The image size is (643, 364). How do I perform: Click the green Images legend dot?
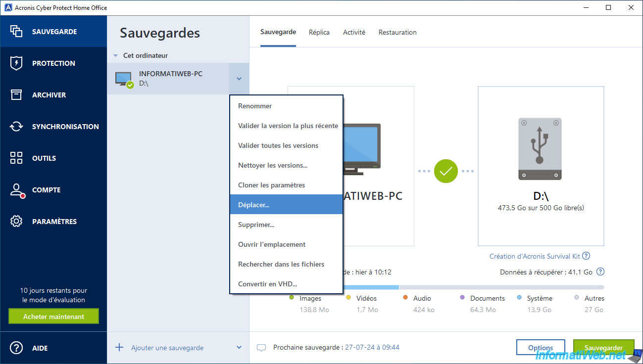tap(292, 298)
